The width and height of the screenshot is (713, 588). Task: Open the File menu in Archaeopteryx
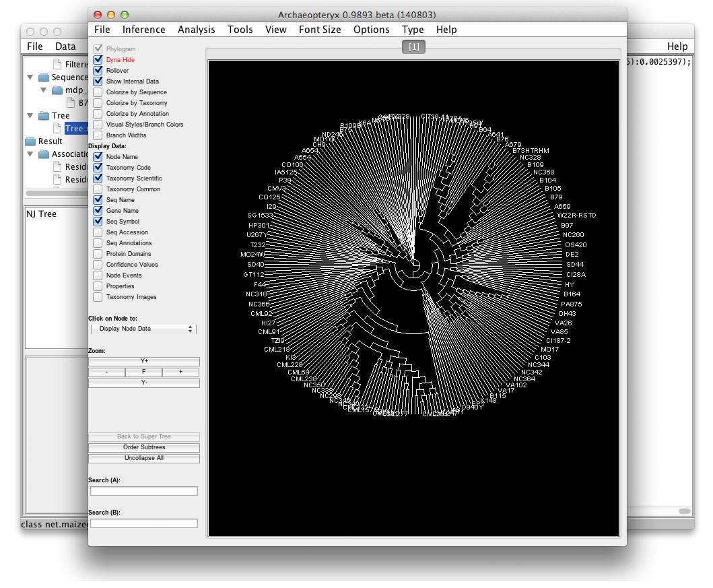(102, 30)
